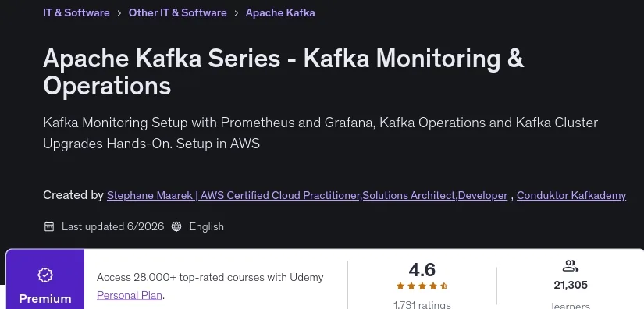Screen dimensions: 644x309
Task: Open Conduktor Kafkademy instructor link
Action: (571, 195)
